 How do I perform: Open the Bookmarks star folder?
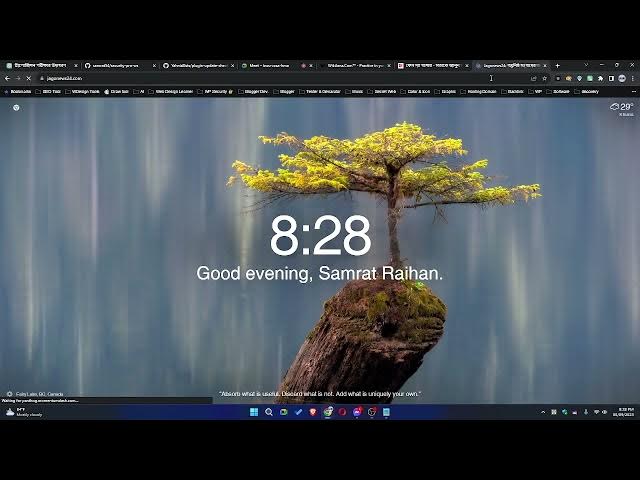point(18,91)
